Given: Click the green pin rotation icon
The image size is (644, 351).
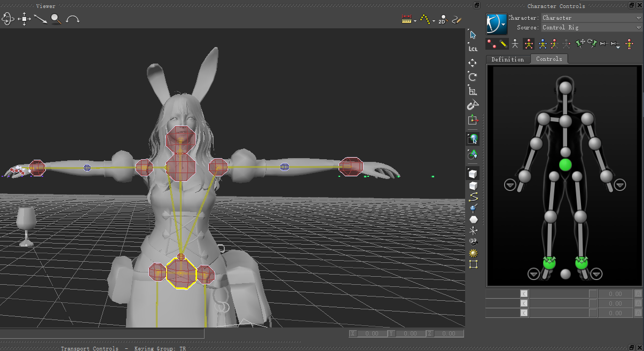Looking at the screenshot, I should 593,43.
